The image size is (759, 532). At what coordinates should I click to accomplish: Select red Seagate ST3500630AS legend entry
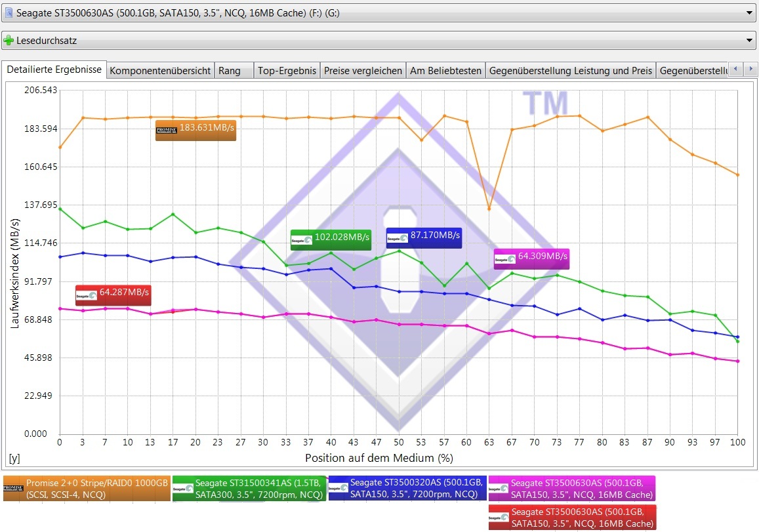pos(572,518)
